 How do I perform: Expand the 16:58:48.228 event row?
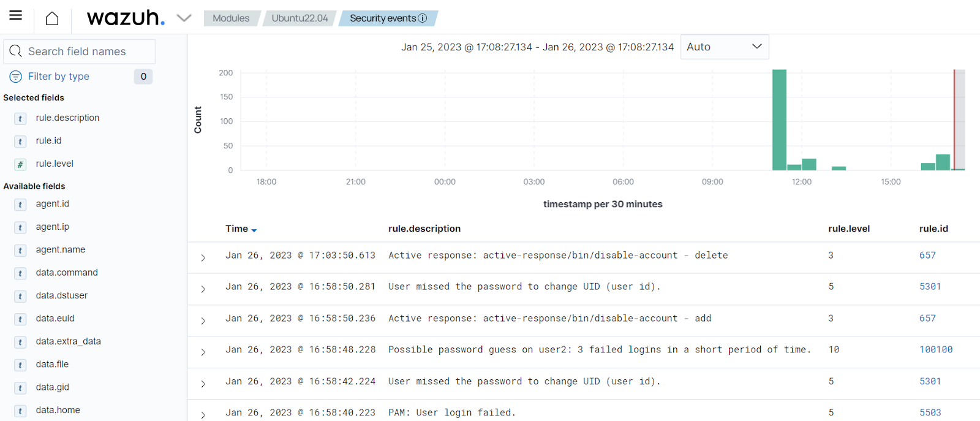click(203, 352)
